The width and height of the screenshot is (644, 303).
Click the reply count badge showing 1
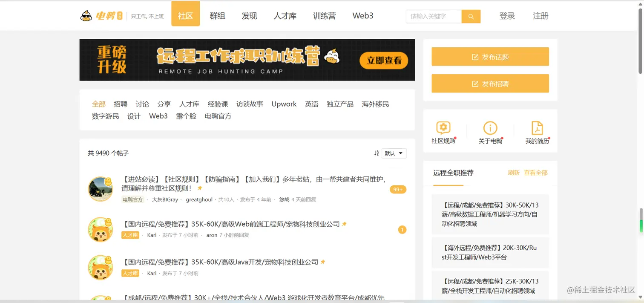402,230
